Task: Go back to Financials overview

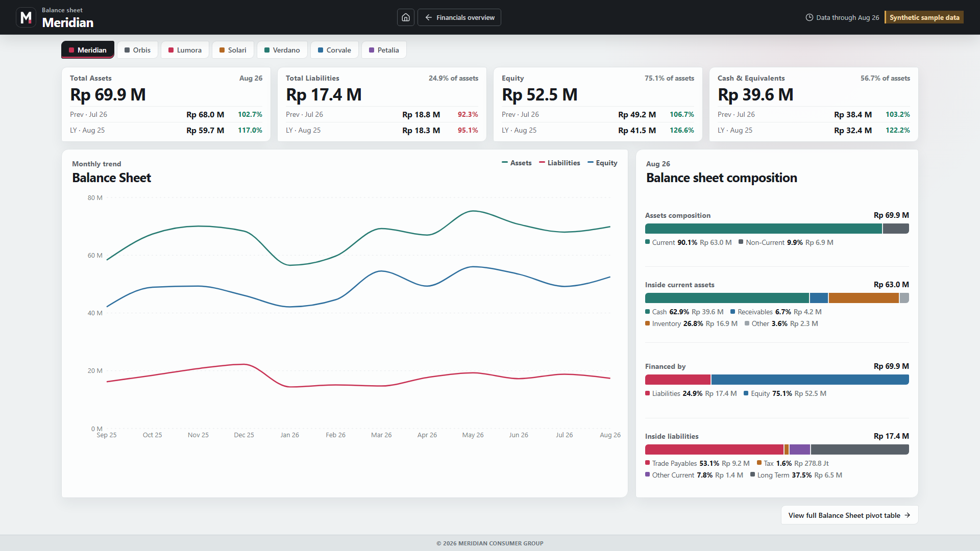Action: coord(459,17)
